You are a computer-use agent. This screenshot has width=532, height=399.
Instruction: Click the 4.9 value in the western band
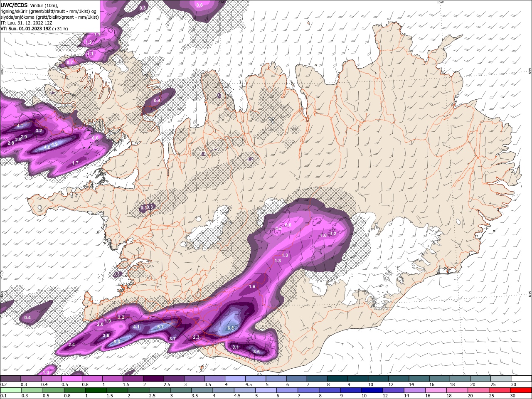click(x=54, y=145)
